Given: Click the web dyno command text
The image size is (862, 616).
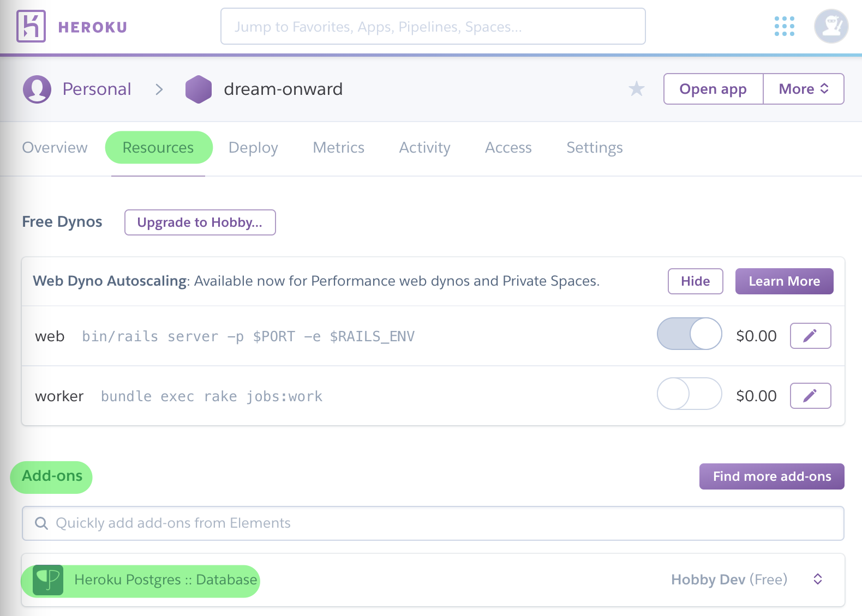Looking at the screenshot, I should pos(248,336).
